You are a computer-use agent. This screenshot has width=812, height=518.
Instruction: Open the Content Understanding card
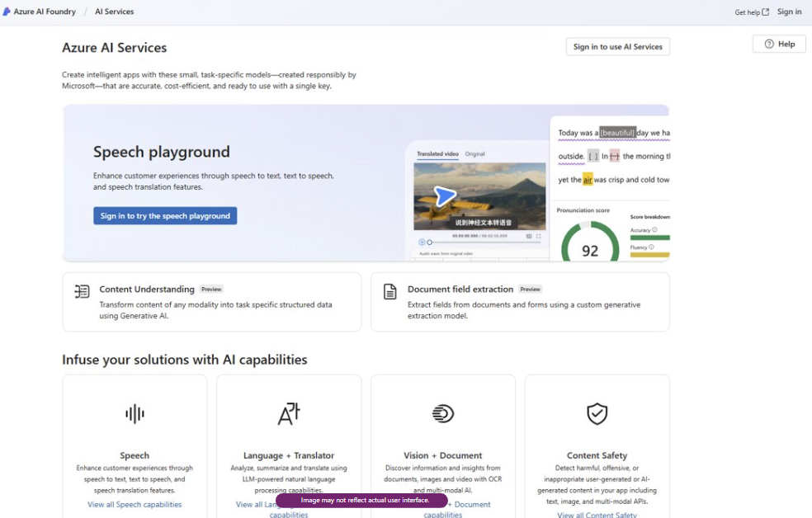(212, 302)
